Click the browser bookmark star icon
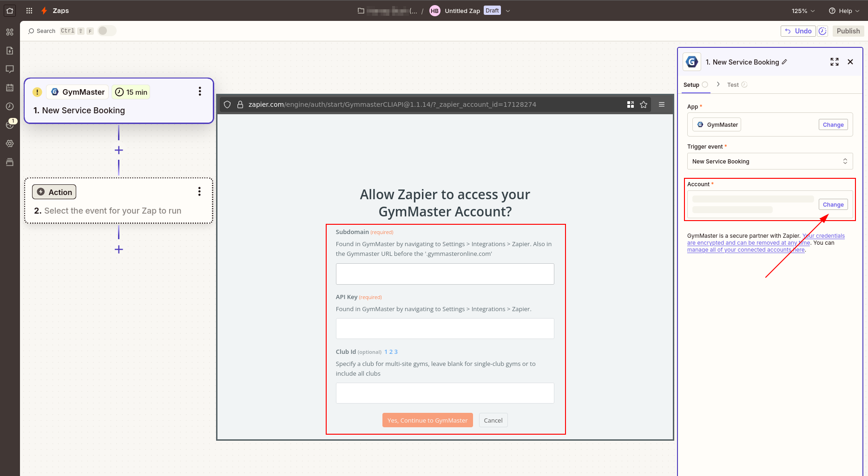This screenshot has height=476, width=868. [x=644, y=104]
